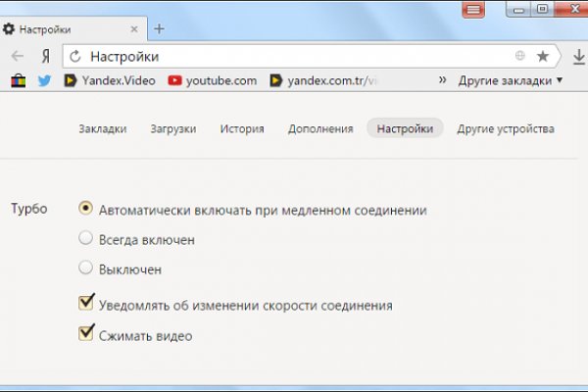This screenshot has width=588, height=392.
Task: Toggle the "Сжимать видео" checkbox
Action: pyautogui.click(x=86, y=334)
